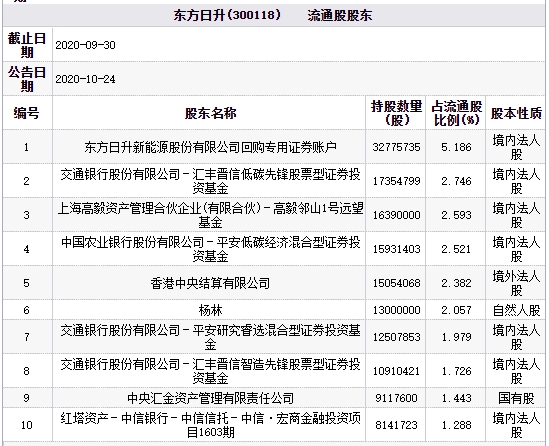Click the share count 9117600
Viewport: 549px width, 446px height.
pos(396,398)
